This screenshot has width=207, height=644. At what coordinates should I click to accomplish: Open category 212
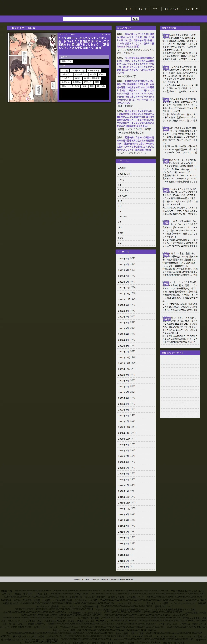coord(120,201)
